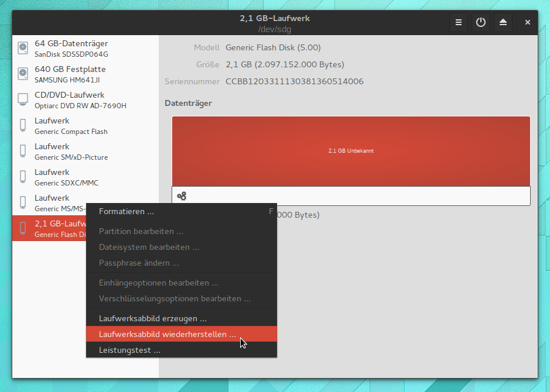Open the hamburger application menu
Viewport: 550px width, 392px height.
click(x=459, y=23)
